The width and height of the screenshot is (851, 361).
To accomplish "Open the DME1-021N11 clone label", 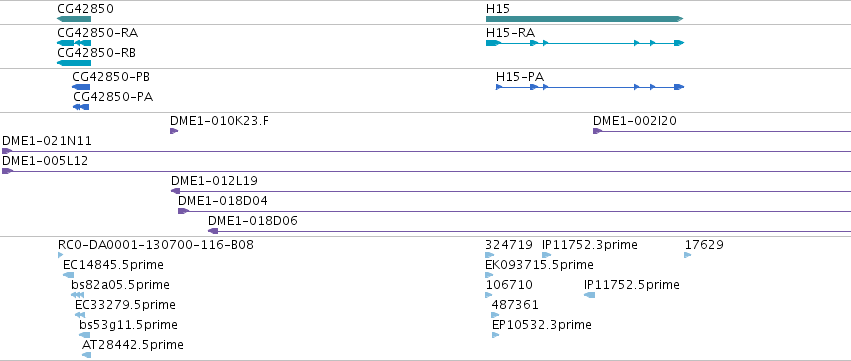I will click(x=47, y=141).
